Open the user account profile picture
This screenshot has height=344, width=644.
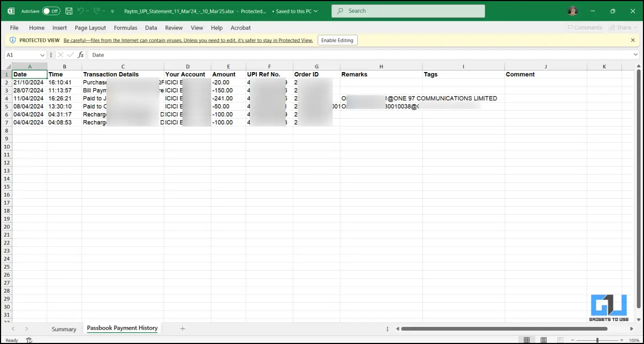click(573, 11)
